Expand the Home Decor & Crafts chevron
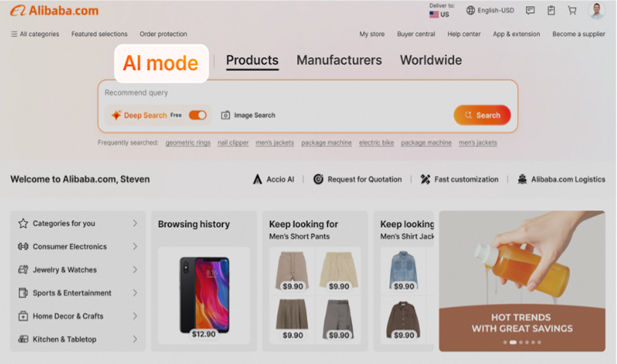The width and height of the screenshot is (617, 364). click(135, 316)
